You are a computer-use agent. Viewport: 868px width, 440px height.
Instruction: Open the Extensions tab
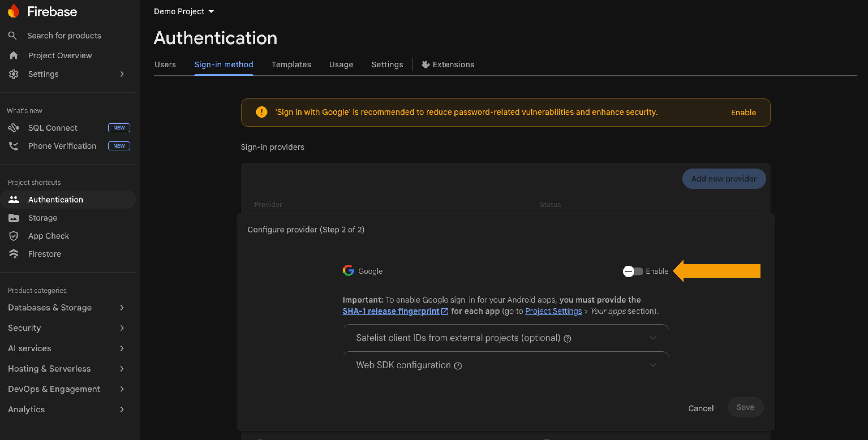click(x=448, y=64)
